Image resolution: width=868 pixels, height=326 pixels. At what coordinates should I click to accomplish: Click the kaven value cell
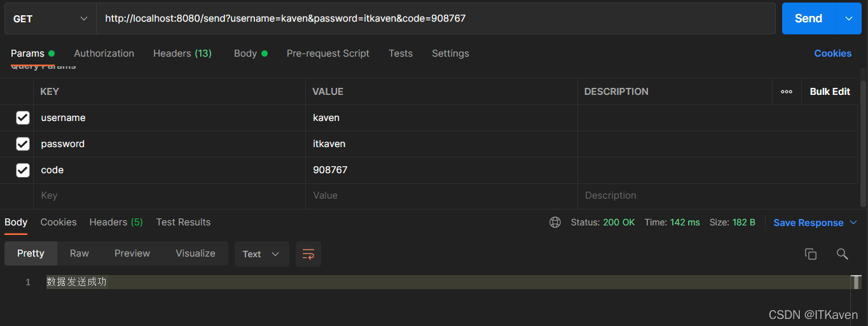click(441, 118)
